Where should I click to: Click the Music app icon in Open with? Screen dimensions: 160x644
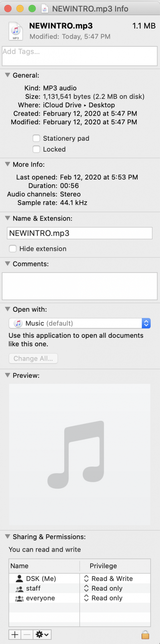point(19,323)
